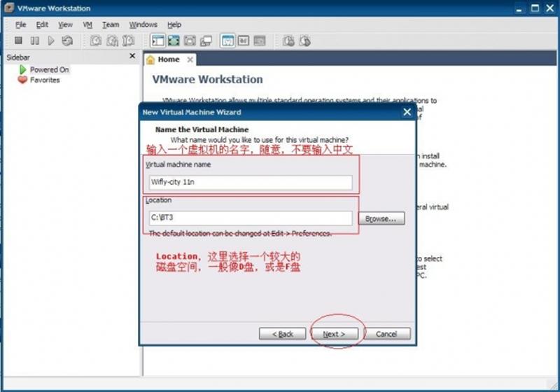Image resolution: width=560 pixels, height=392 pixels.
Task: Close the Home tab
Action: pyautogui.click(x=190, y=59)
